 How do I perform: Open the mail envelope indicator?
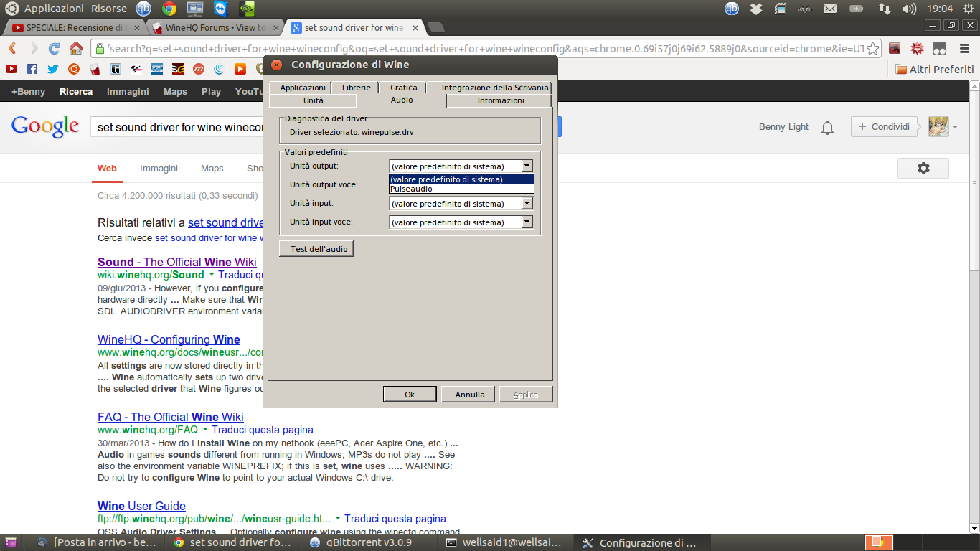830,9
